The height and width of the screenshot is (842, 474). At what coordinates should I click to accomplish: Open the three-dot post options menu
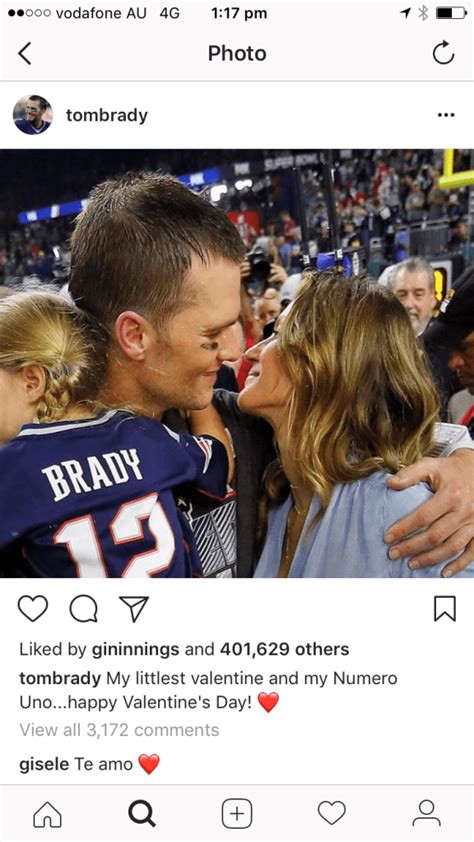click(446, 115)
